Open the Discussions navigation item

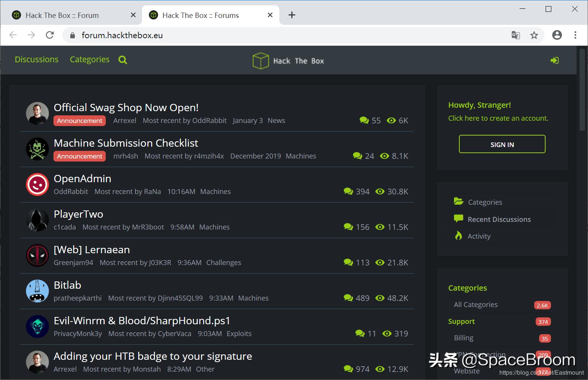[x=36, y=59]
